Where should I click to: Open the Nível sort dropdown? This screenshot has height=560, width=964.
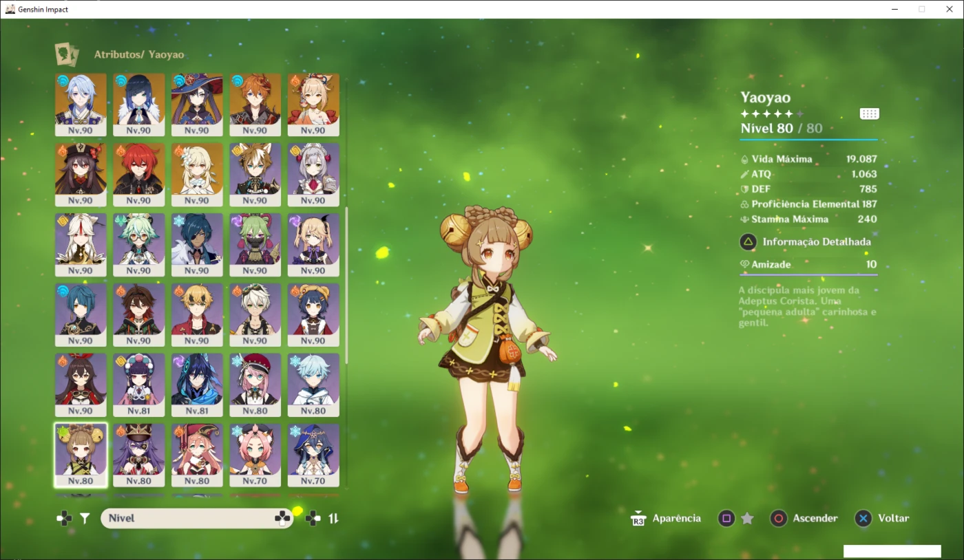click(x=197, y=518)
